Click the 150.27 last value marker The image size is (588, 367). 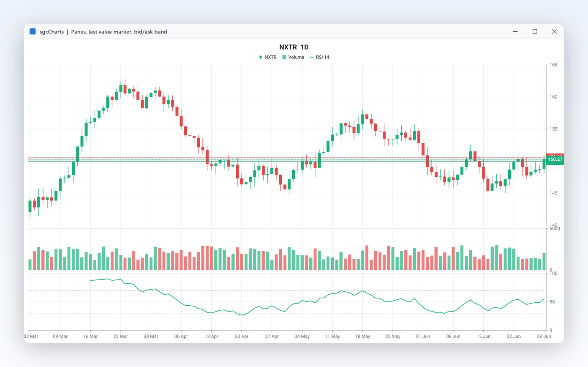(555, 159)
